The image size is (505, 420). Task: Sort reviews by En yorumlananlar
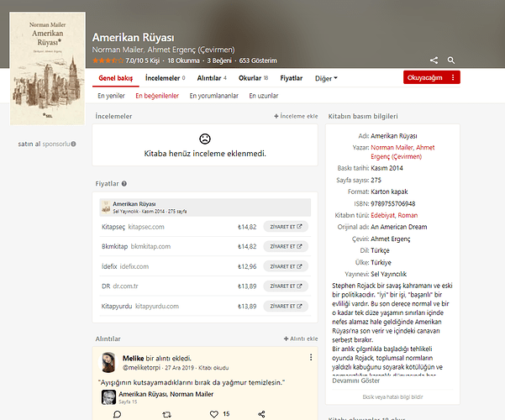click(214, 96)
